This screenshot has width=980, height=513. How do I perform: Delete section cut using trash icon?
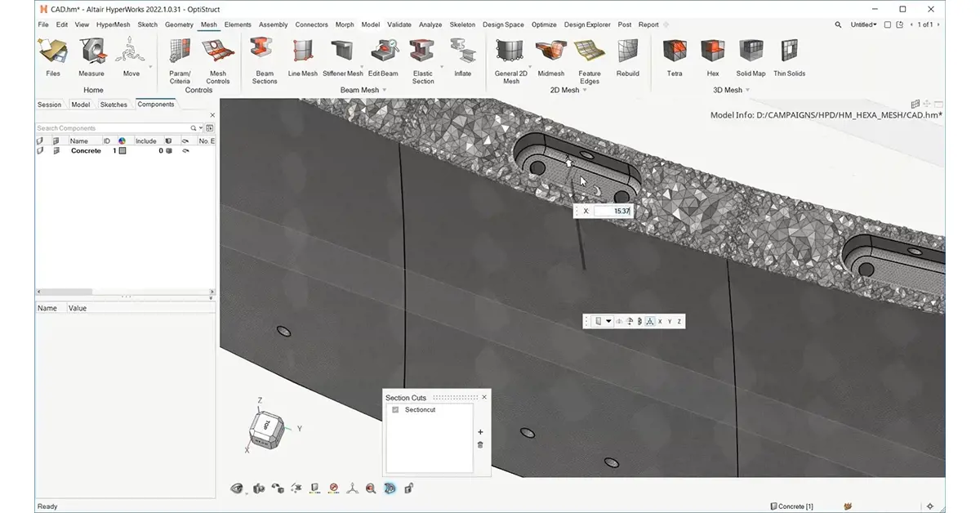click(480, 444)
